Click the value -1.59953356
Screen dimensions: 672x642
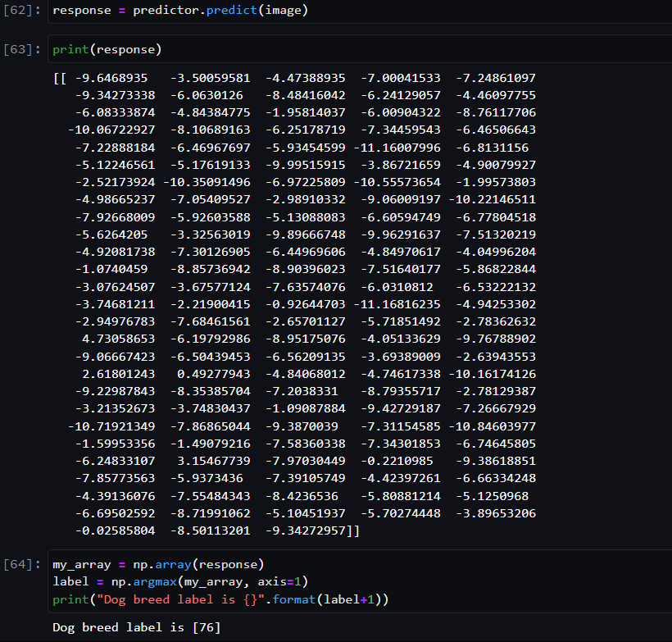click(115, 444)
